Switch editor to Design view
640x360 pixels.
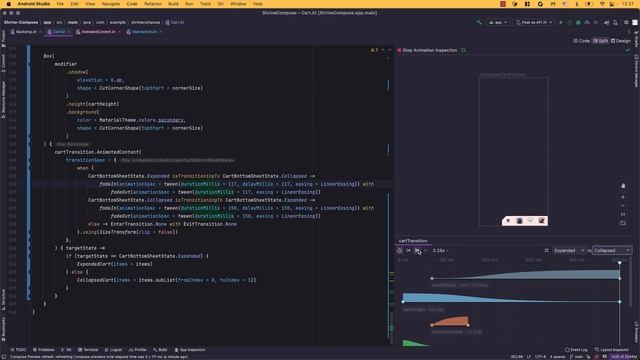click(620, 41)
